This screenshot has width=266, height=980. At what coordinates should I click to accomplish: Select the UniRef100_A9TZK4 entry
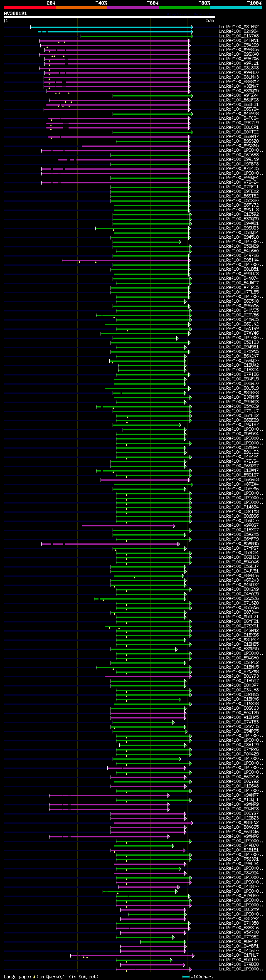(x=239, y=96)
